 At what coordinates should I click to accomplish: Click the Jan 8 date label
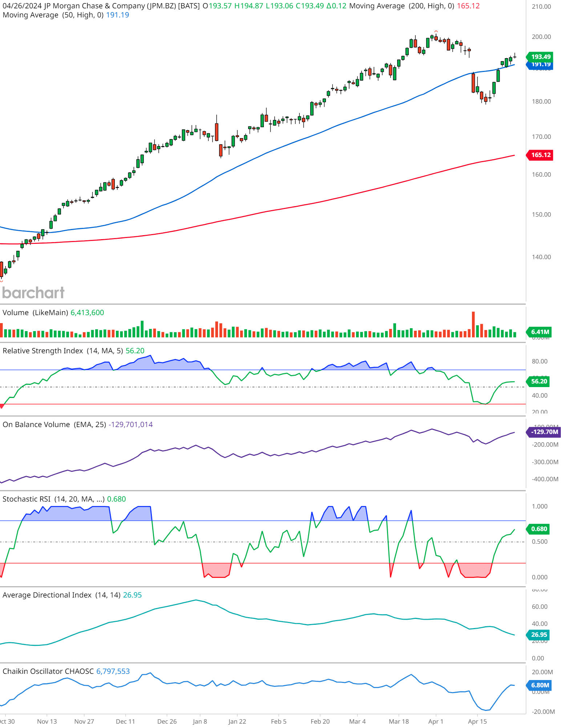(200, 721)
